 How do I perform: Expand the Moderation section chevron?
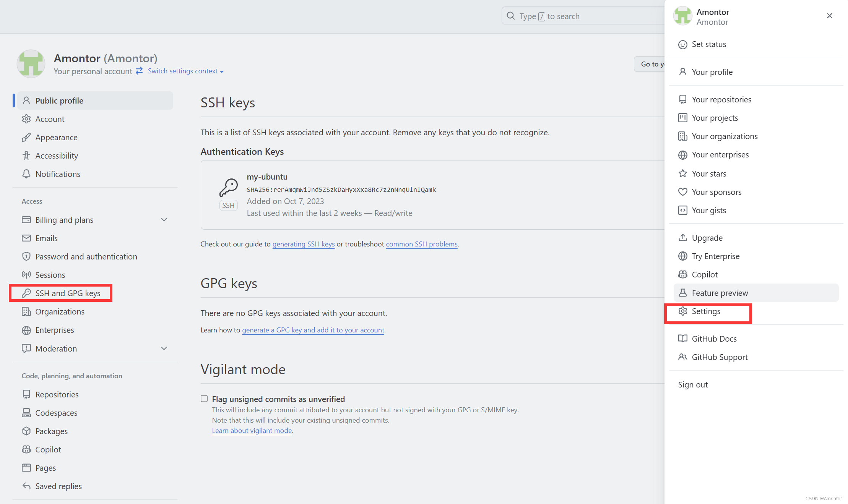[x=164, y=348]
